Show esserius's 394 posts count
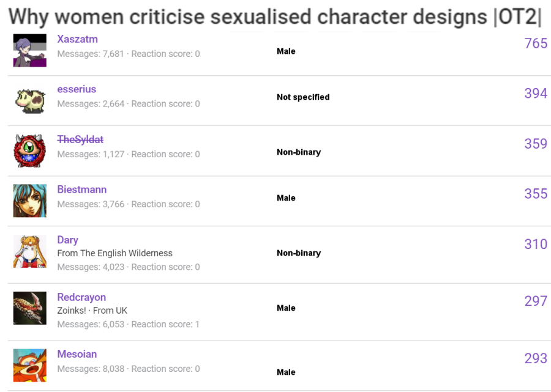This screenshot has height=392, width=551. pyautogui.click(x=536, y=94)
